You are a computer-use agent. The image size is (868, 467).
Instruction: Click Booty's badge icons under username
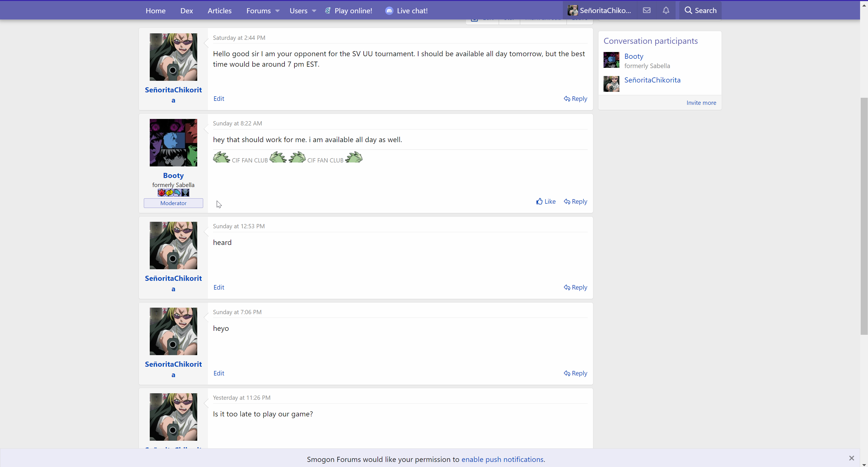click(x=173, y=193)
